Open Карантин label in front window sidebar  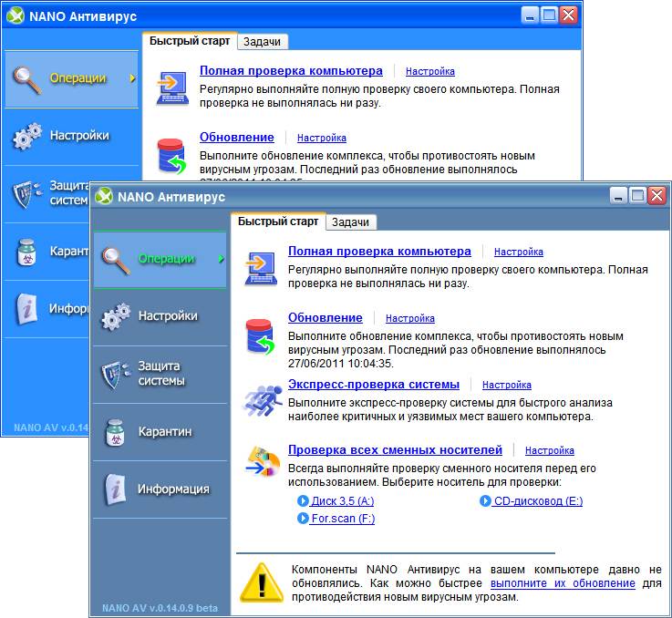click(x=164, y=431)
